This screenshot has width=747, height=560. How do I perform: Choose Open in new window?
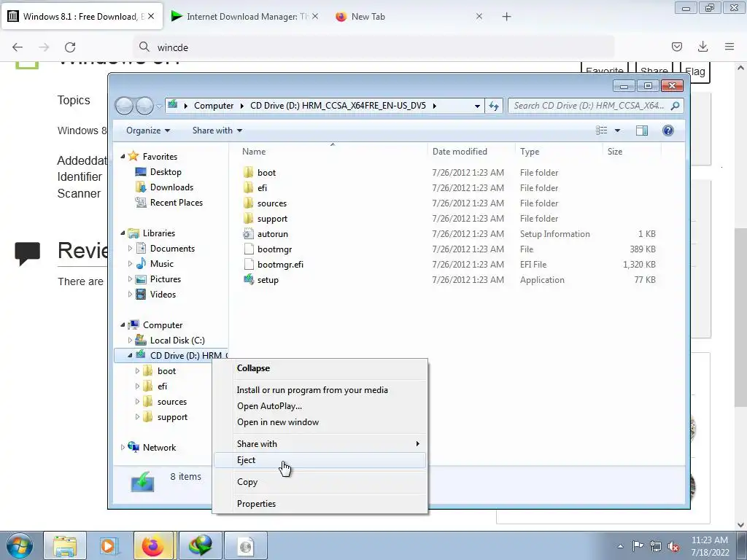click(x=320, y=422)
